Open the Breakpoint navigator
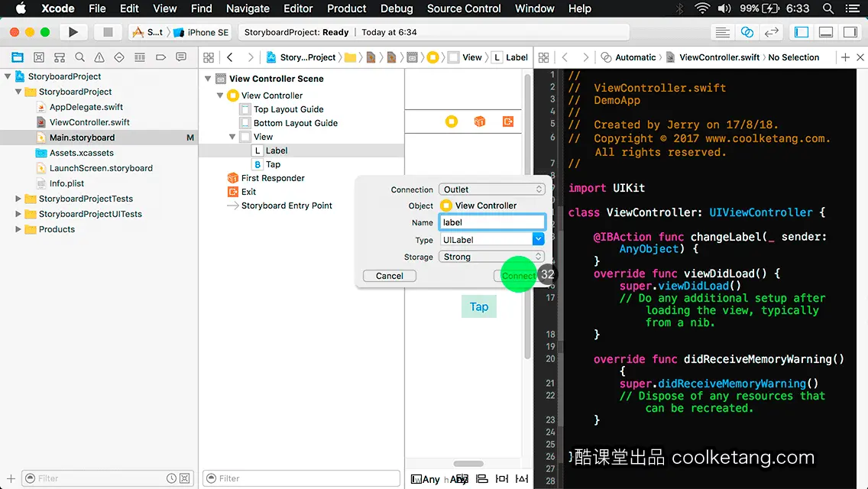The image size is (868, 489). 160,57
